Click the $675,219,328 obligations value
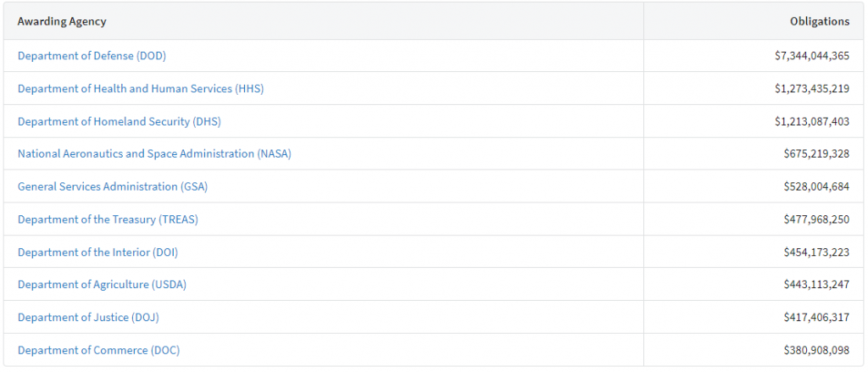Screen dimensions: 868x372 816,154
